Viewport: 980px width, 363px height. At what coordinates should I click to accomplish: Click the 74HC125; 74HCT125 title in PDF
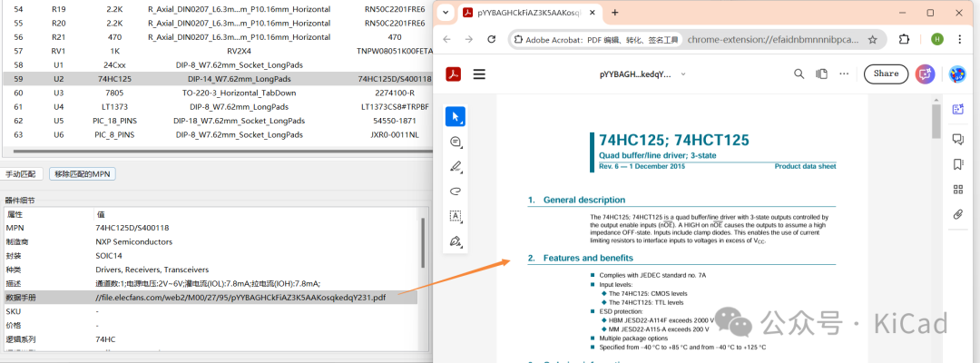(673, 140)
